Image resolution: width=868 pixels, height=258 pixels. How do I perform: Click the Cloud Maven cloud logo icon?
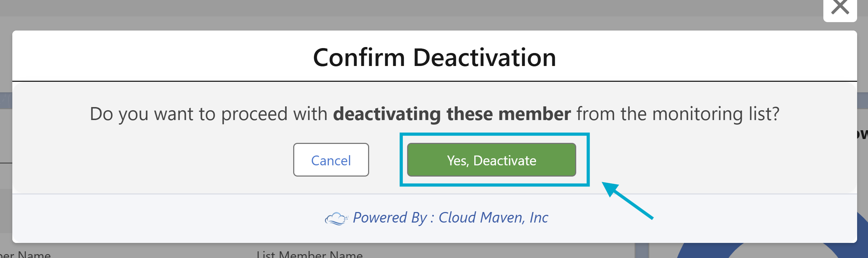[x=336, y=218]
